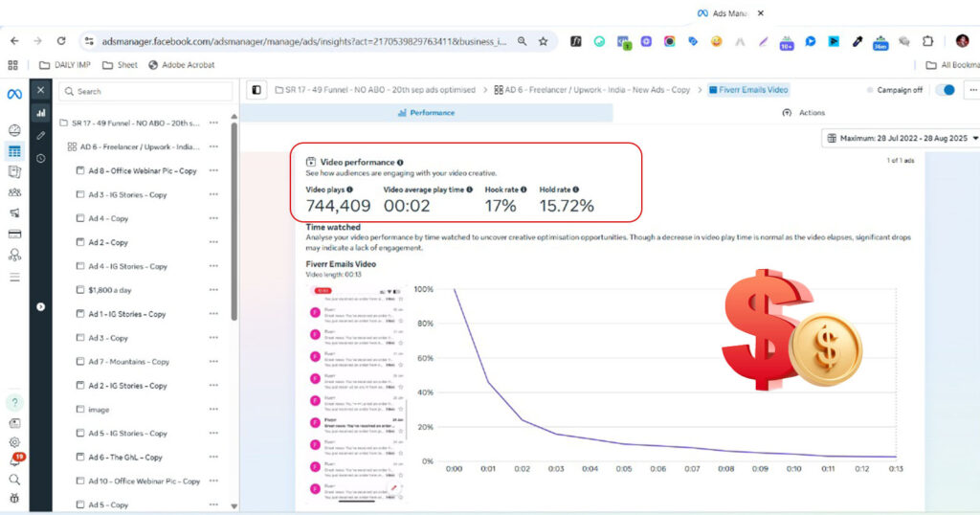Select the ad named image

[x=93, y=410]
